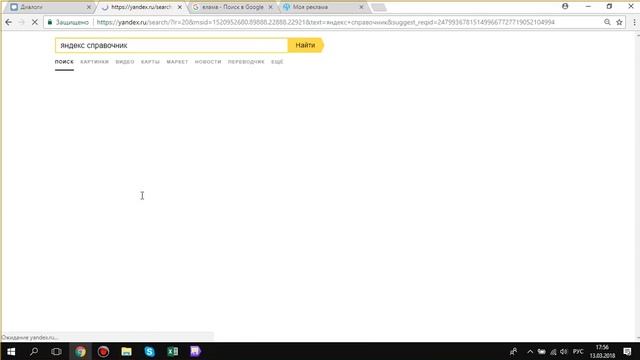Image resolution: width=640 pixels, height=360 pixels.
Task: Click the Yandex search field with яндекс справочник
Action: [171, 45]
